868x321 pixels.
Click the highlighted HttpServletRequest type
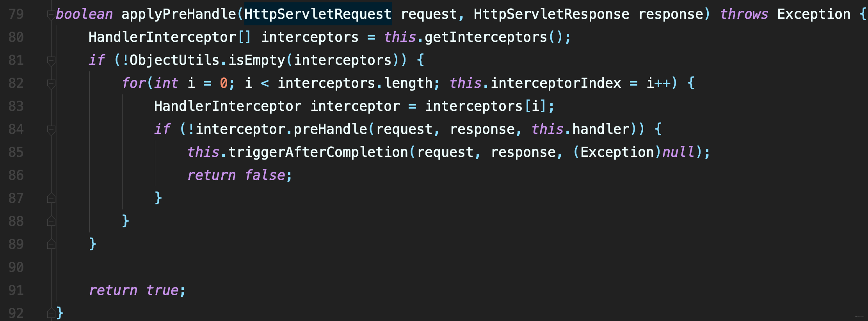(317, 14)
